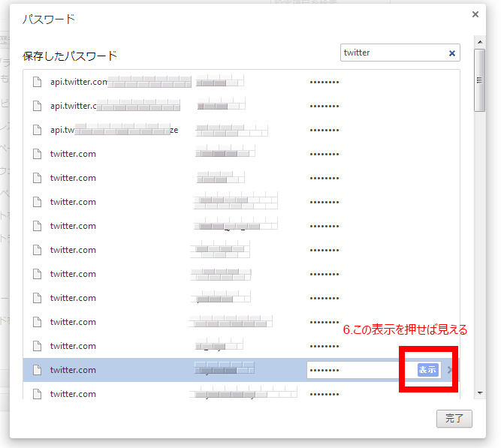Click page icon of api.twitter.con row

[x=38, y=82]
